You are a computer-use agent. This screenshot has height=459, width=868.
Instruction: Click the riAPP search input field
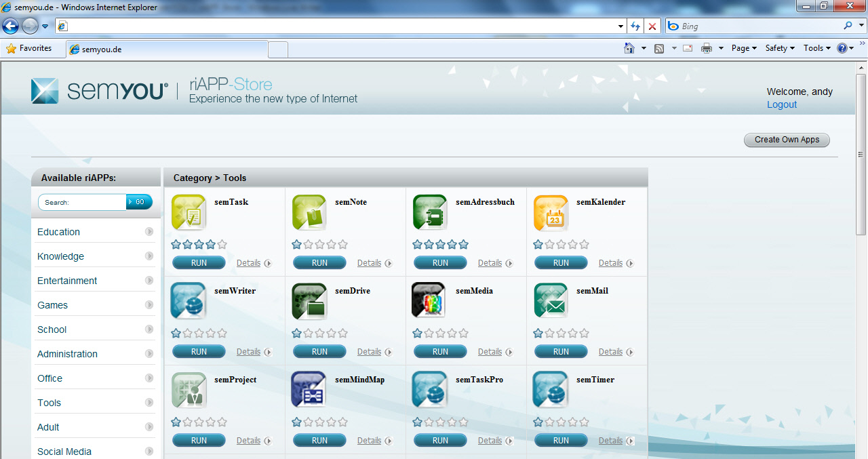pyautogui.click(x=83, y=202)
